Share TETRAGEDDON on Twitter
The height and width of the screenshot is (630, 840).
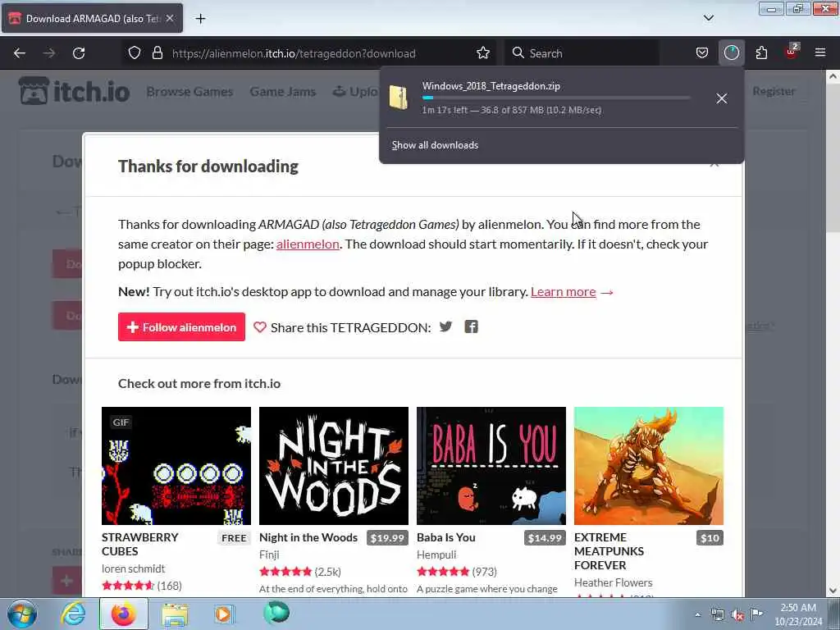coord(445,326)
